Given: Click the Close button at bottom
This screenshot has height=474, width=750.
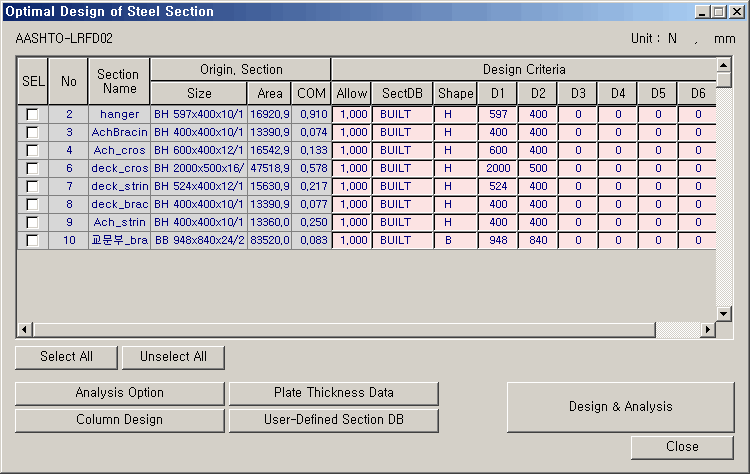Looking at the screenshot, I should click(682, 447).
